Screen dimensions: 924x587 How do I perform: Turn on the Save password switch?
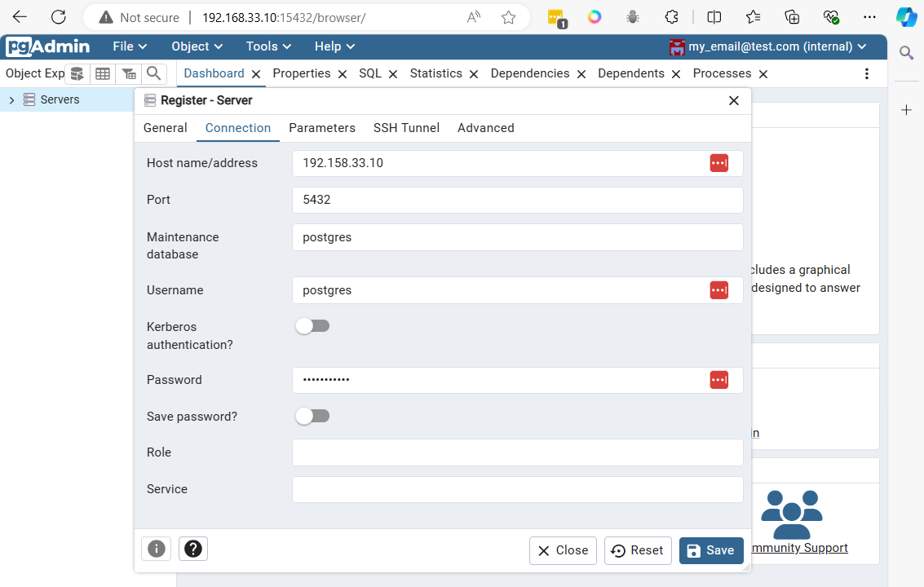pos(312,416)
